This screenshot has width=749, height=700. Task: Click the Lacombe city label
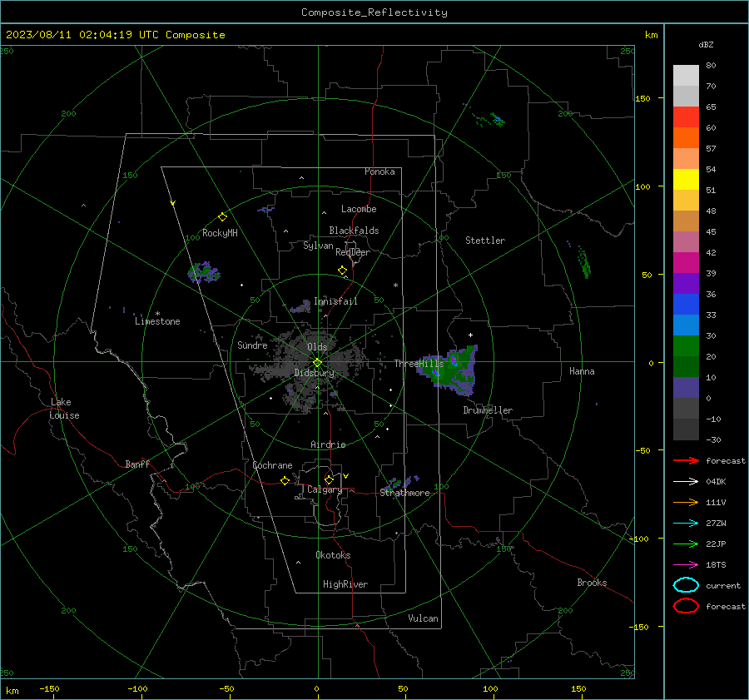[359, 209]
